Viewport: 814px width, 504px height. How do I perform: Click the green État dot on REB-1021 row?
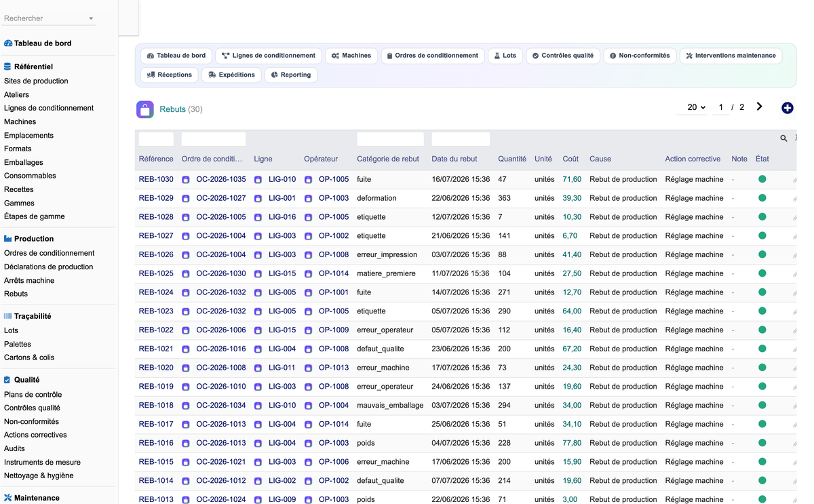click(762, 349)
